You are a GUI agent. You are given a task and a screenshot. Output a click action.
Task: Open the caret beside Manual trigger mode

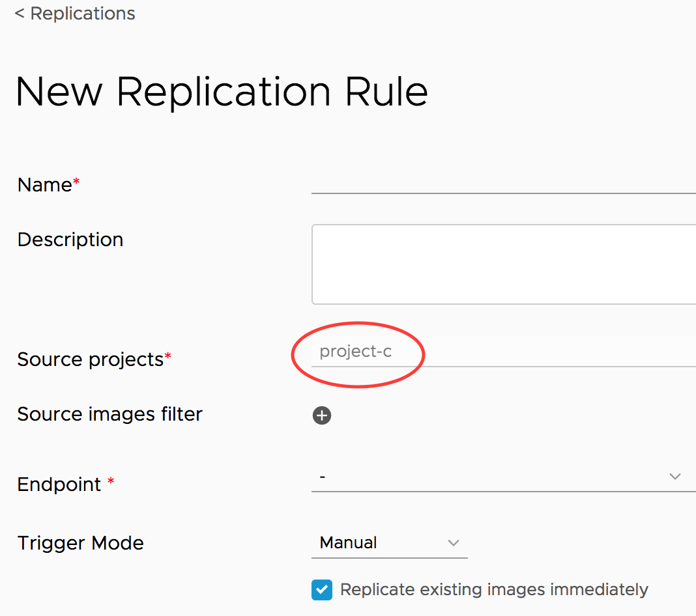(454, 543)
